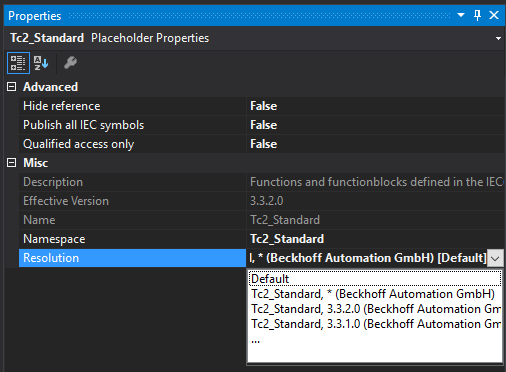Pick the '...' entry in Resolution list
This screenshot has height=372, width=506.
coord(375,339)
